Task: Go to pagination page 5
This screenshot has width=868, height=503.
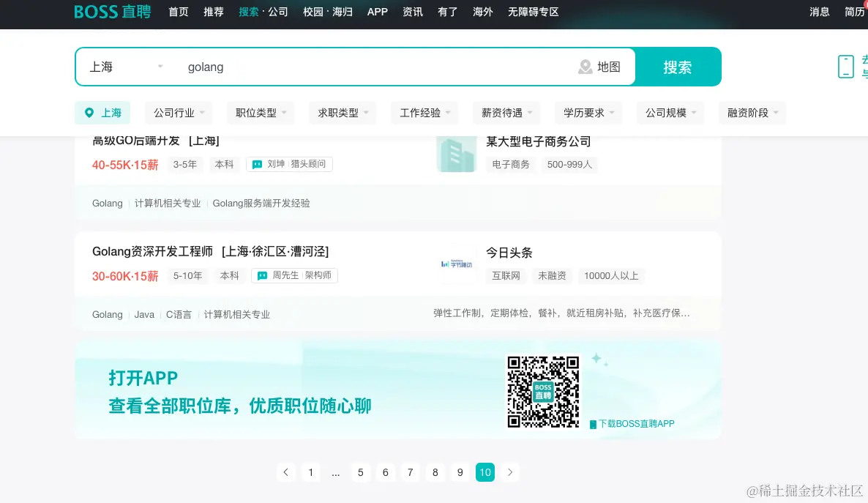Action: coord(361,472)
